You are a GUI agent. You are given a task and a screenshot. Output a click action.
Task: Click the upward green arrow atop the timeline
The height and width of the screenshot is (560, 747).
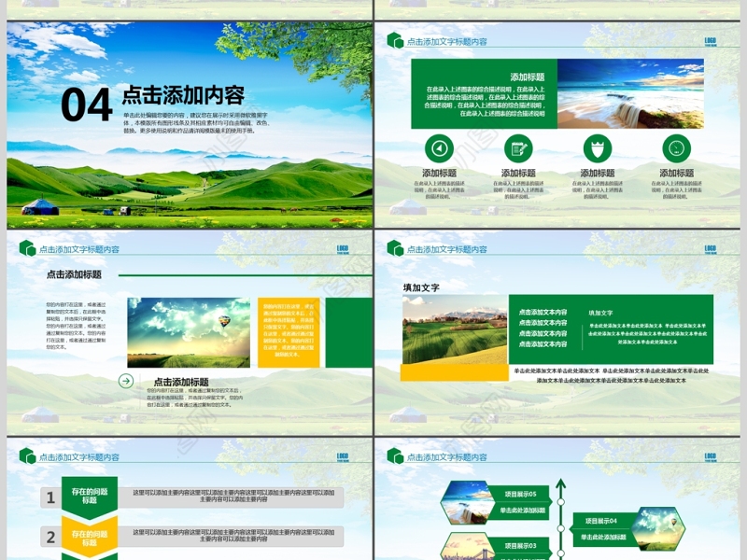(561, 483)
